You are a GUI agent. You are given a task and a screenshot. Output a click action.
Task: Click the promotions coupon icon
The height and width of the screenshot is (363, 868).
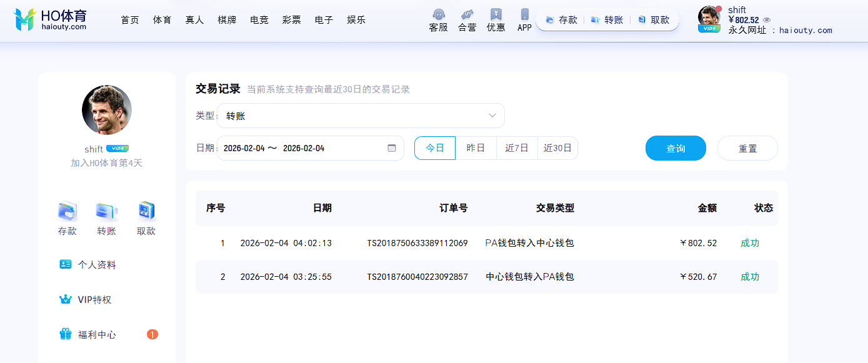click(x=496, y=14)
